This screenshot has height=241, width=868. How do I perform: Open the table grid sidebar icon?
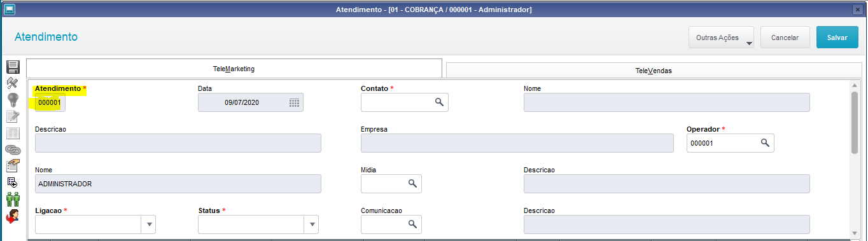coord(13,133)
